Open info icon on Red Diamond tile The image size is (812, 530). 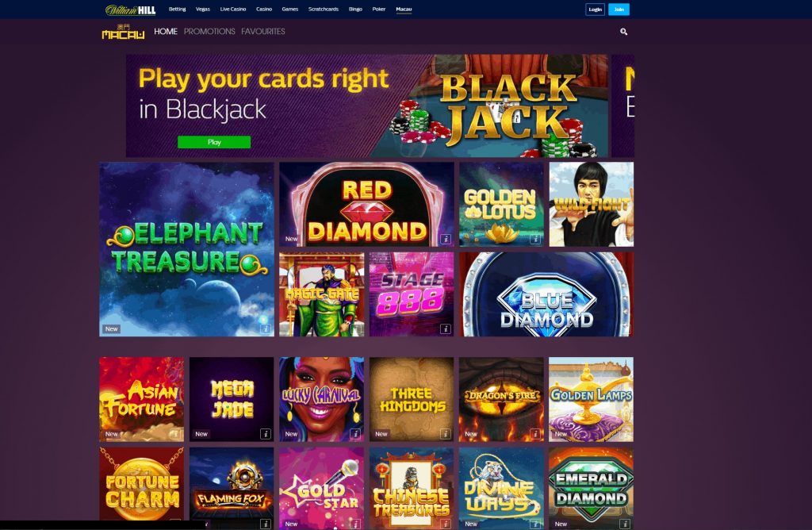point(446,239)
